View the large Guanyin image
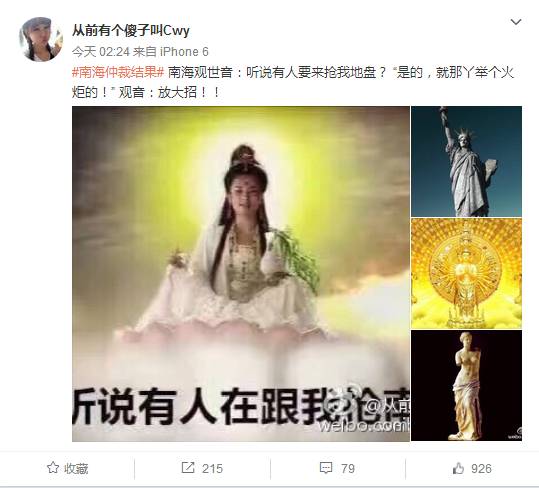Screen dimensions: 539x488 tap(241, 274)
